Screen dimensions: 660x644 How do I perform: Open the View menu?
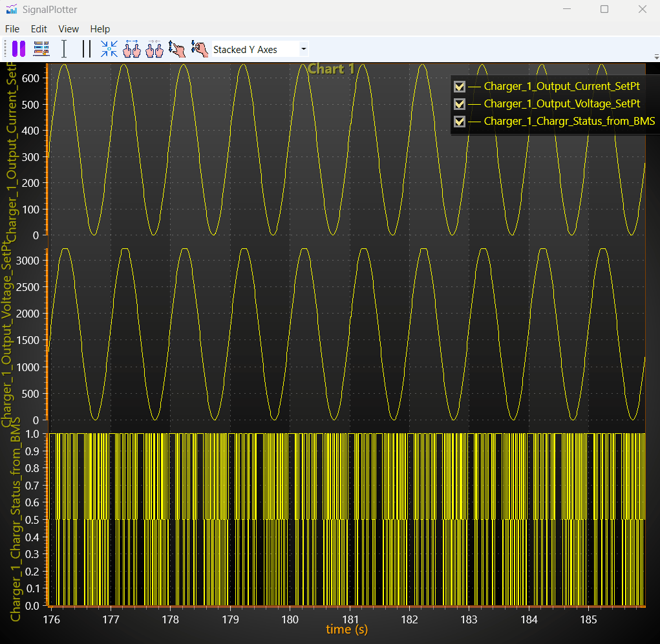[69, 29]
